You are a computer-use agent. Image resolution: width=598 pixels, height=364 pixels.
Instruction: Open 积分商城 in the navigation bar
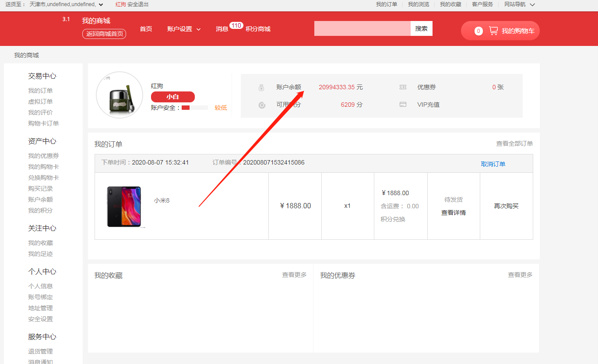(x=258, y=29)
